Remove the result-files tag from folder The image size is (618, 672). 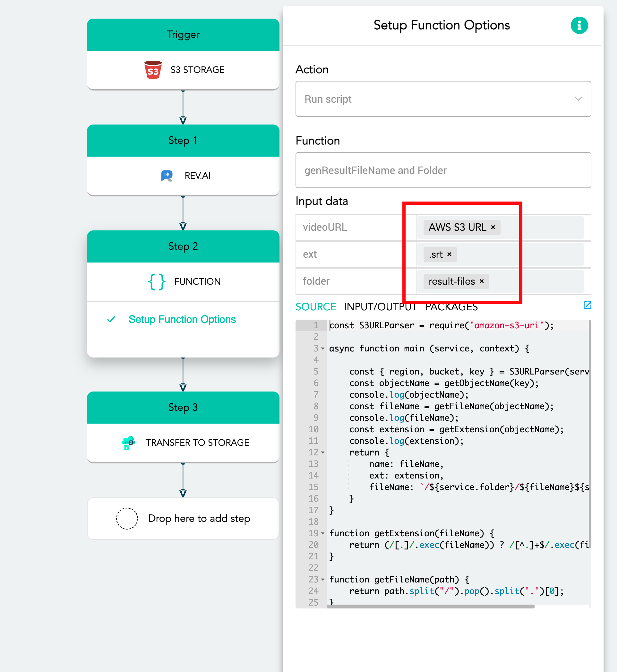click(482, 281)
